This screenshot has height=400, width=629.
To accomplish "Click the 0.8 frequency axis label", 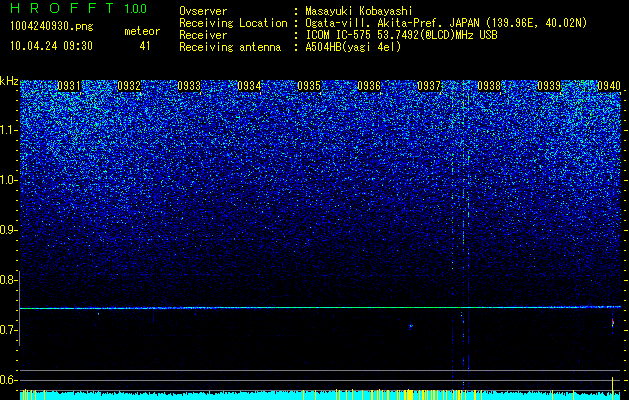I will click(8, 280).
